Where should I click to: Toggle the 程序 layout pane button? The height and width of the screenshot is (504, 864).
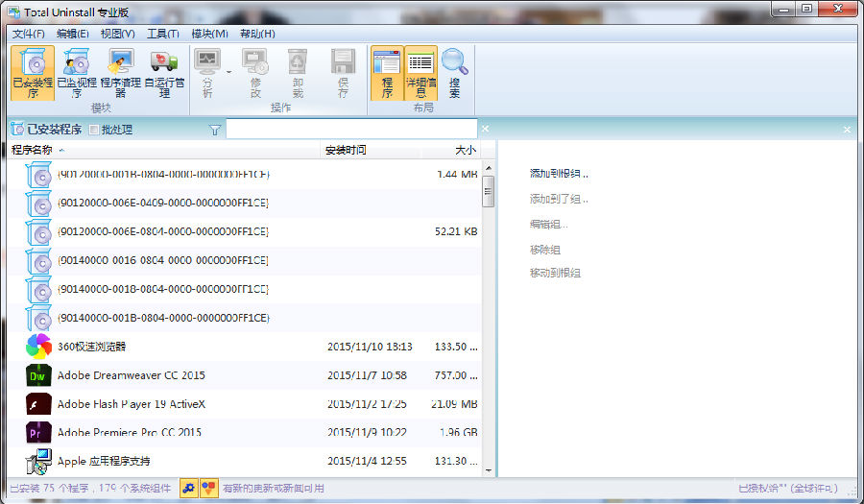(387, 73)
